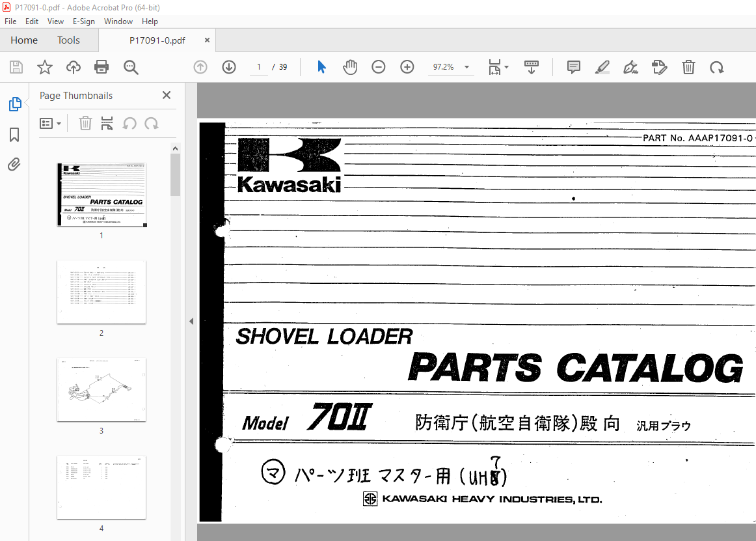This screenshot has height=541, width=756.
Task: Open the Edit menu
Action: pyautogui.click(x=32, y=21)
